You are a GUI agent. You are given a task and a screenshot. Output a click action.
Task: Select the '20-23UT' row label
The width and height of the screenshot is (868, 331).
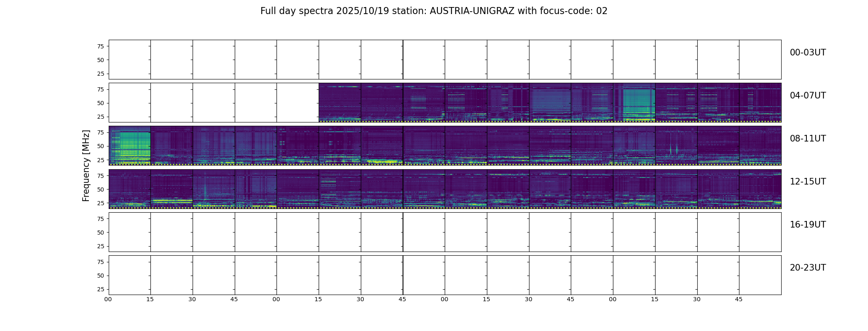click(808, 268)
